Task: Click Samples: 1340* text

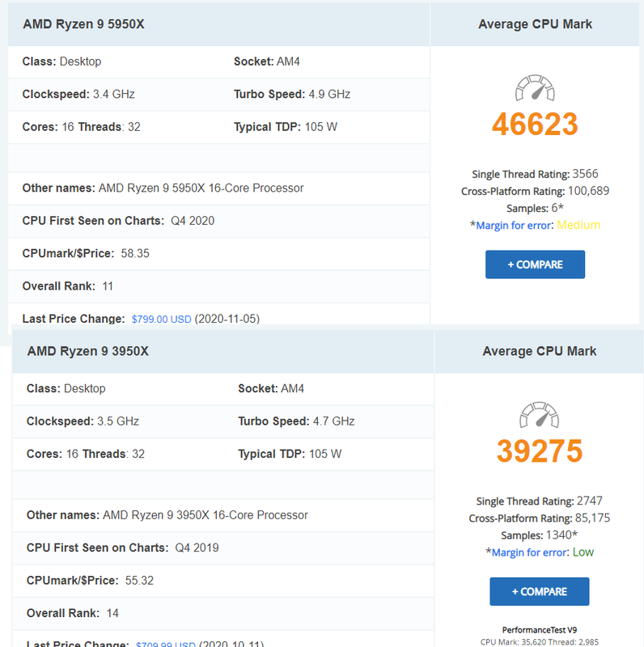Action: coord(539,535)
